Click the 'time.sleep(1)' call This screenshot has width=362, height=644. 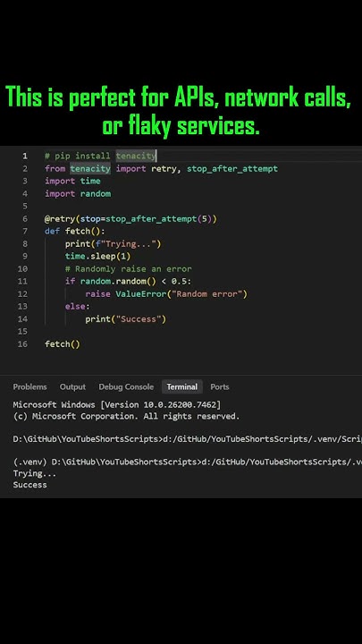[x=97, y=257]
